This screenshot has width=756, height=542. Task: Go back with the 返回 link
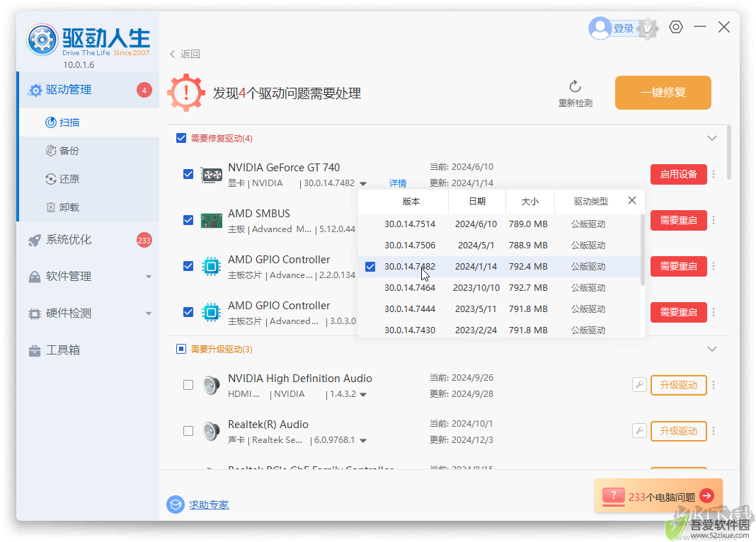pyautogui.click(x=185, y=54)
